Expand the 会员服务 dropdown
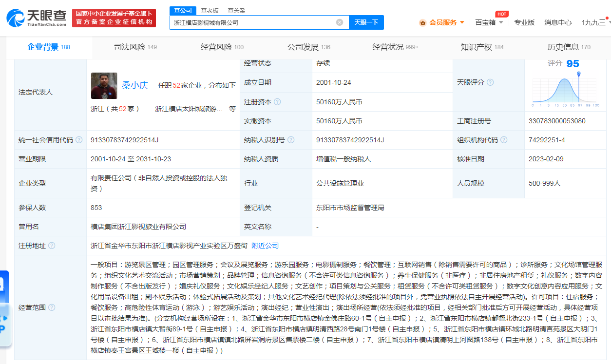This screenshot has width=611, height=364. tap(462, 22)
